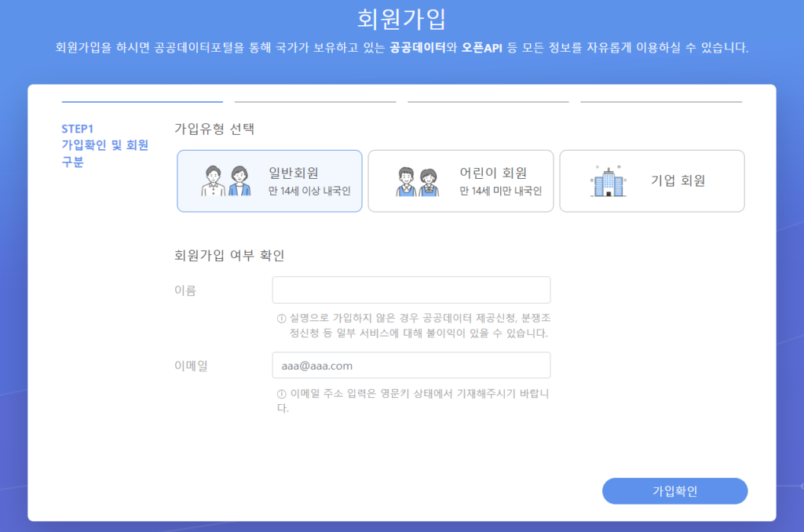Focus the 이름 text input field
This screenshot has height=532, width=804.
pyautogui.click(x=411, y=290)
